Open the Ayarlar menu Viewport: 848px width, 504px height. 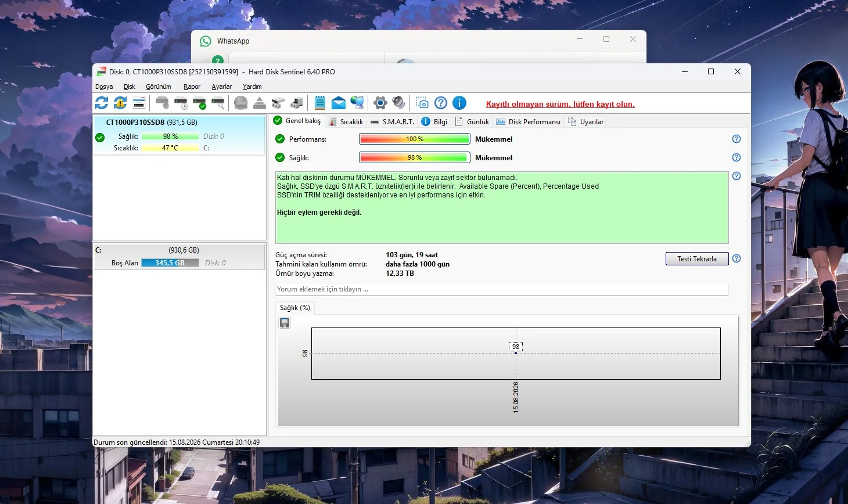tap(221, 87)
